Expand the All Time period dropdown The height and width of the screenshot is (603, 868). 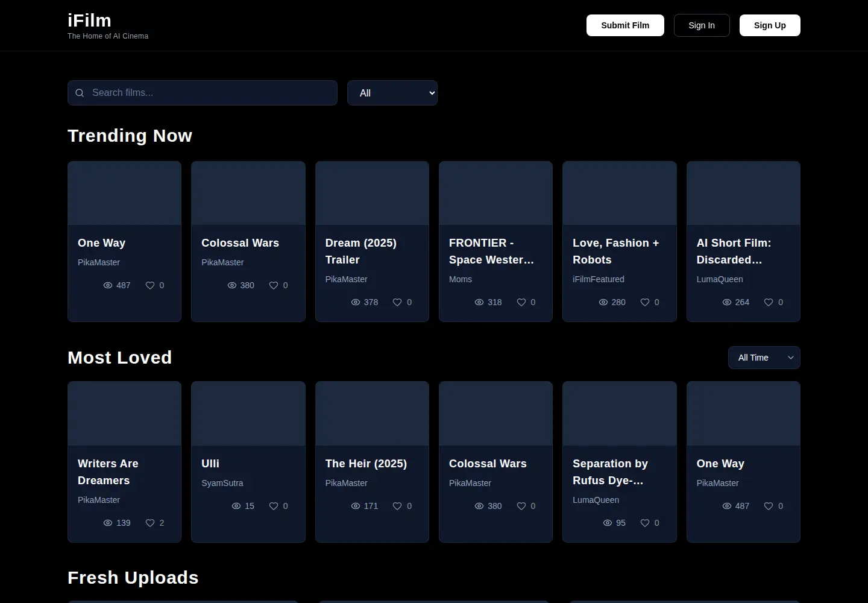pos(764,358)
